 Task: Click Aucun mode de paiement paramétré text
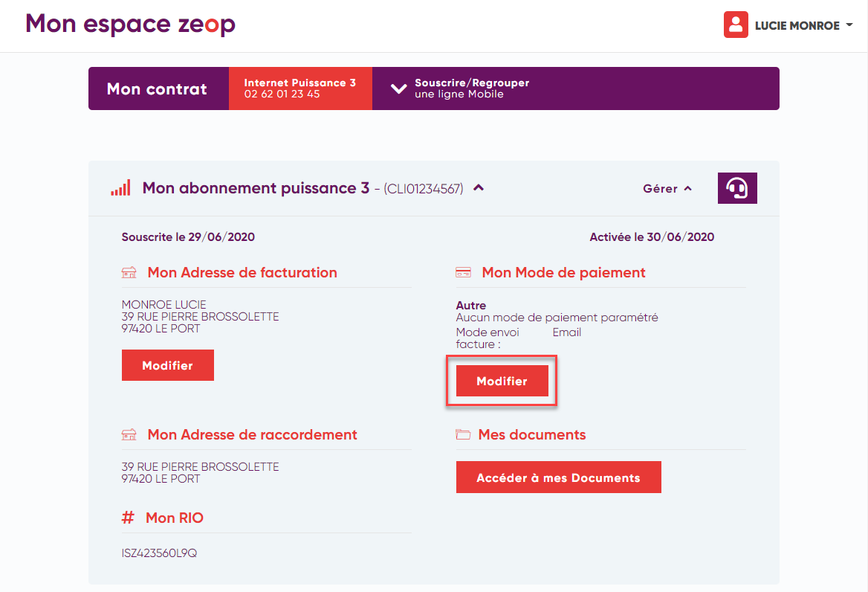pos(557,318)
